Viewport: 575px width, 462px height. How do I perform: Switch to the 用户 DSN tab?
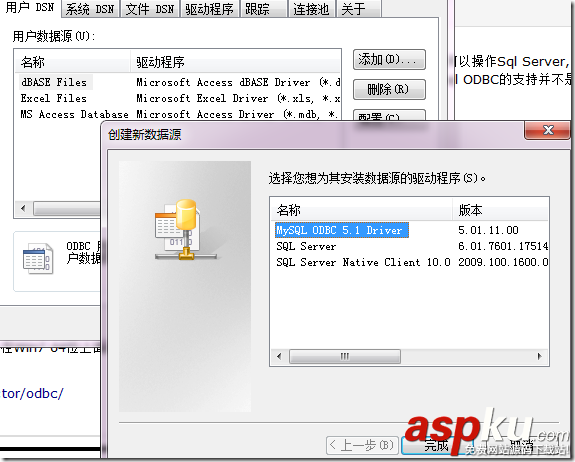pyautogui.click(x=30, y=8)
